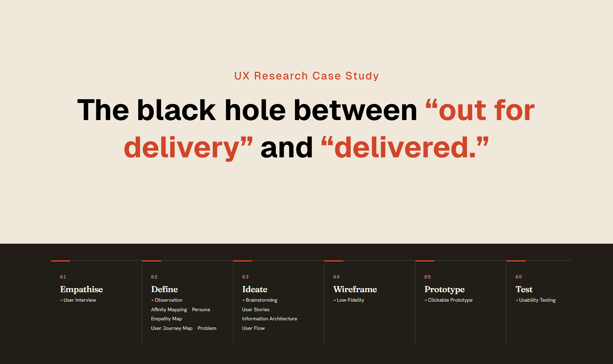Select the "Test" step title
This screenshot has width=613, height=364.
coord(524,289)
